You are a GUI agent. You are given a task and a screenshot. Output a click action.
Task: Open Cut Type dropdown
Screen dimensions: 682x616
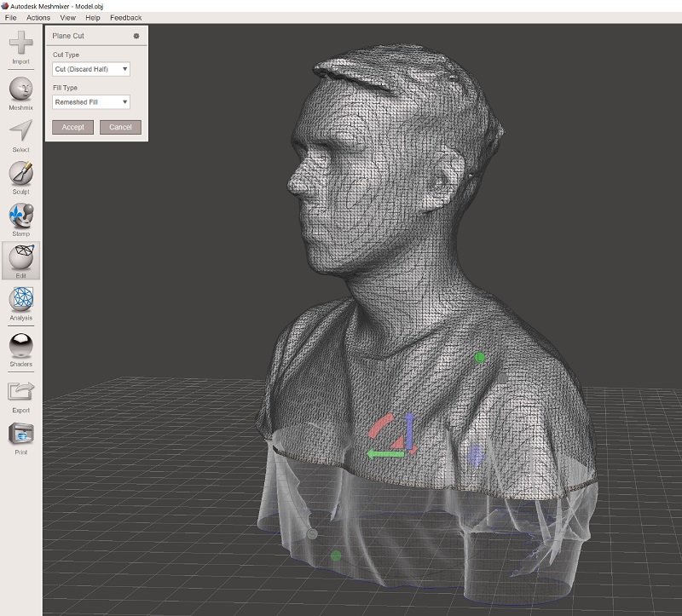pos(91,69)
